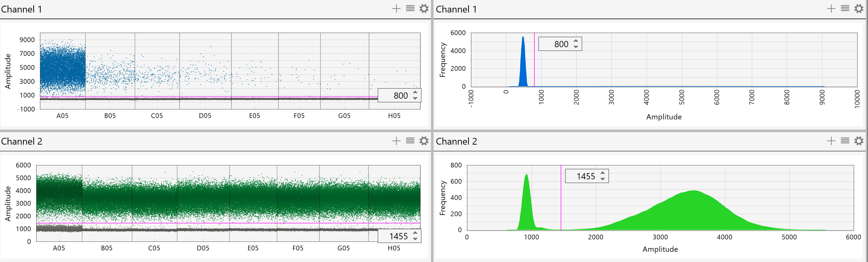Decrease the 800 threshold in Channel 1 histogram
The image size is (868, 262).
[576, 47]
